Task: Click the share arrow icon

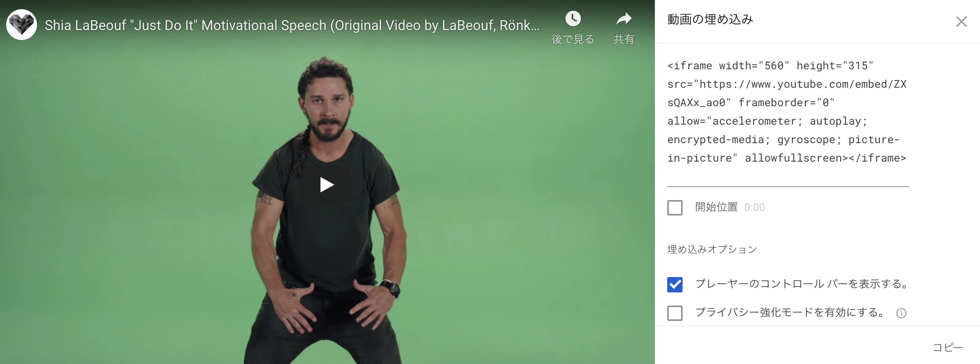Action: point(624,18)
